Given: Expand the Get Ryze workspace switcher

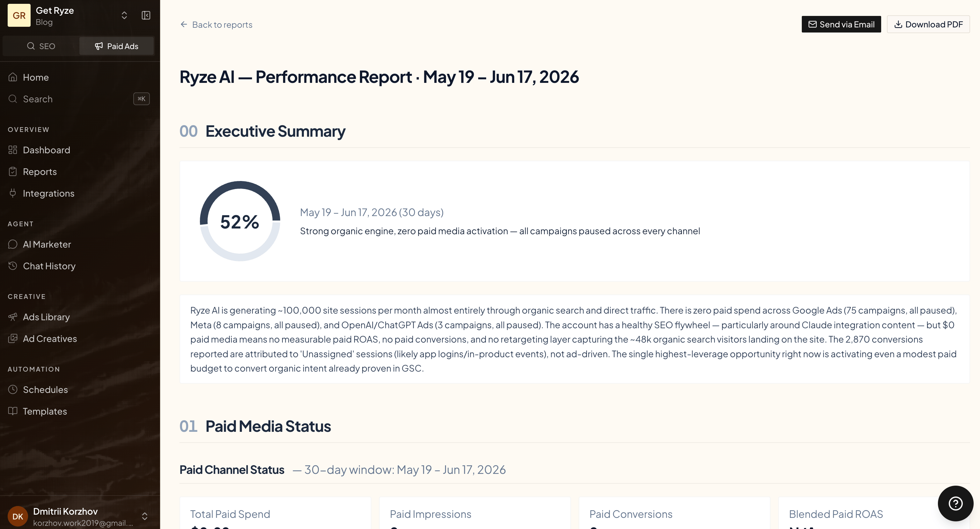Looking at the screenshot, I should pos(124,15).
